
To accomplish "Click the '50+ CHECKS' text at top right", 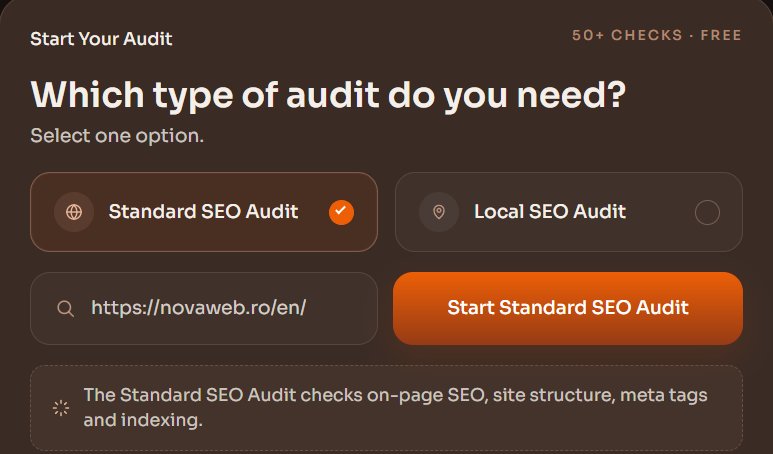I will (627, 35).
